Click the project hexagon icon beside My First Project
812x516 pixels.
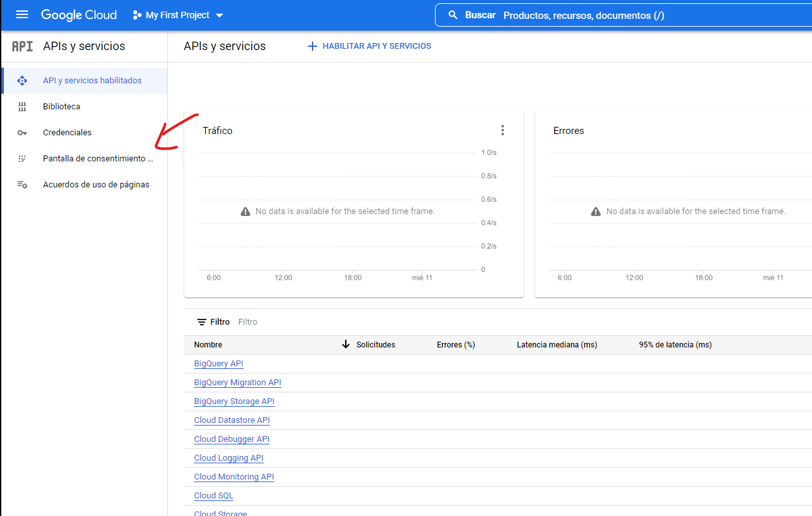click(137, 15)
